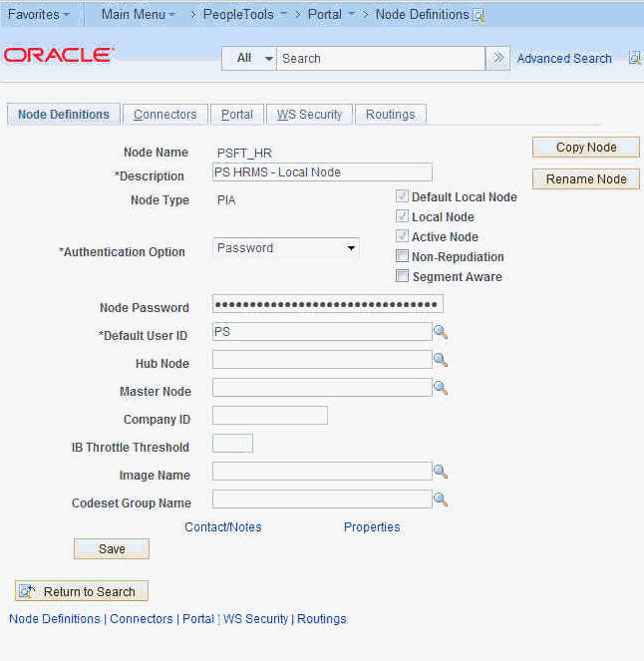The width and height of the screenshot is (644, 661).
Task: Click the bottom Portal link
Action: click(198, 619)
